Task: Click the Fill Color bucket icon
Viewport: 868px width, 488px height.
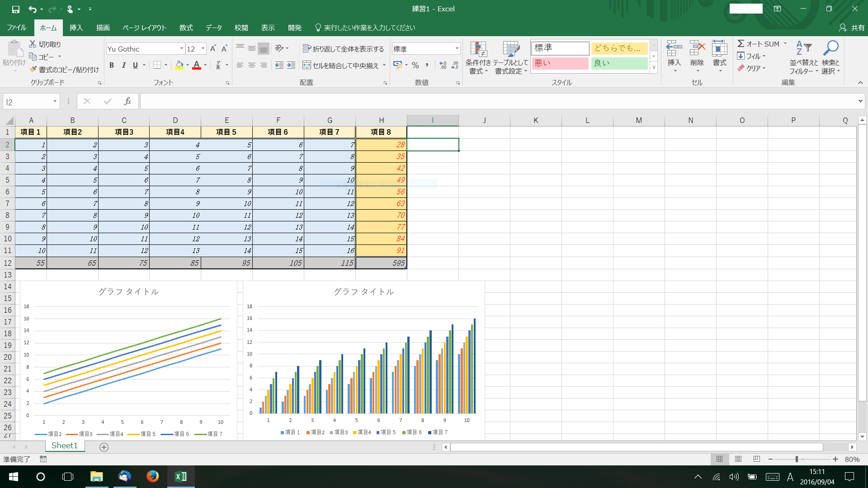Action: click(179, 65)
